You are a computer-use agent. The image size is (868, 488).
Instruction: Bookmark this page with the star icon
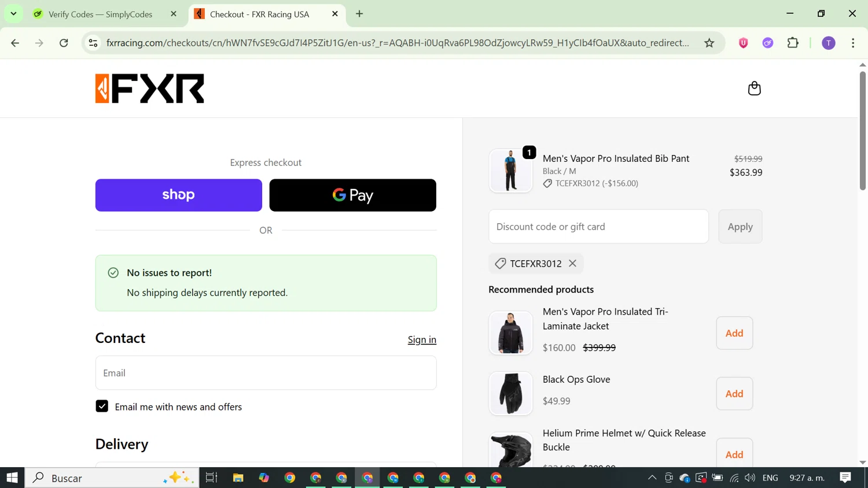pyautogui.click(x=709, y=43)
